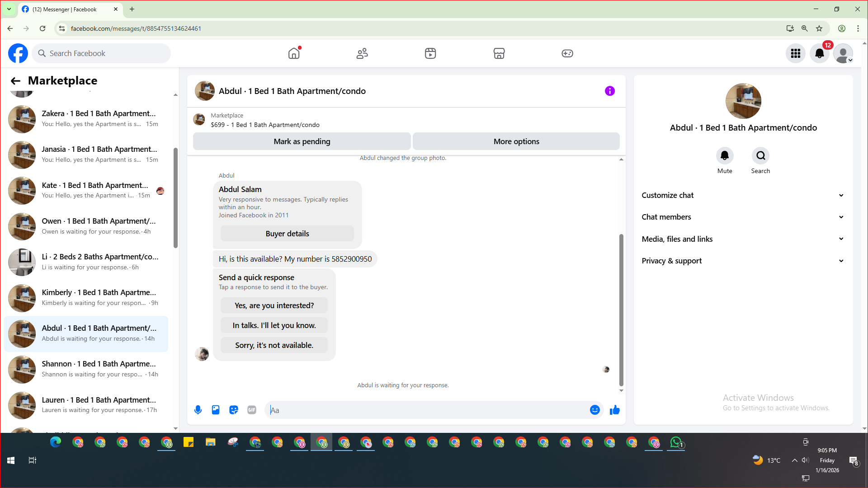The width and height of the screenshot is (868, 488).
Task: Click Mark as pending button
Action: [x=302, y=141]
